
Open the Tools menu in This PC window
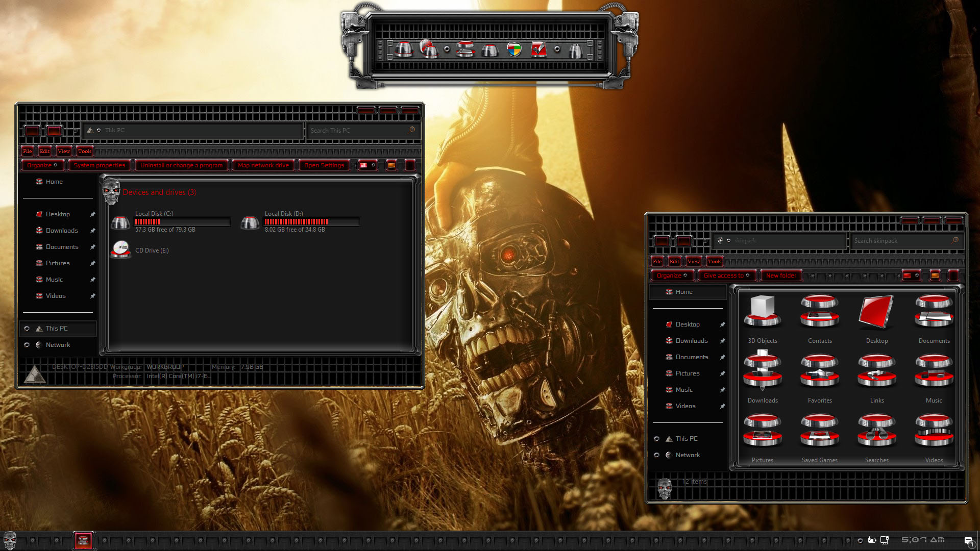[x=85, y=152]
